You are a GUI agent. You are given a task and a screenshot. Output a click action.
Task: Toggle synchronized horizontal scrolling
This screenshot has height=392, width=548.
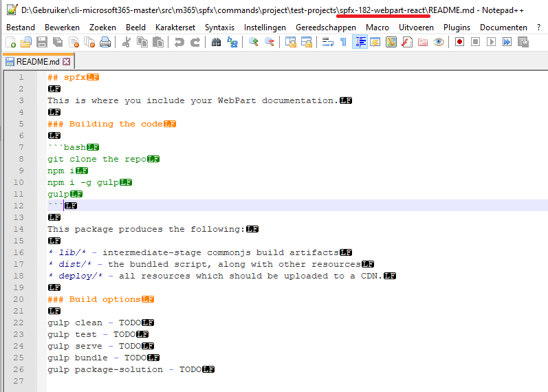point(307,43)
